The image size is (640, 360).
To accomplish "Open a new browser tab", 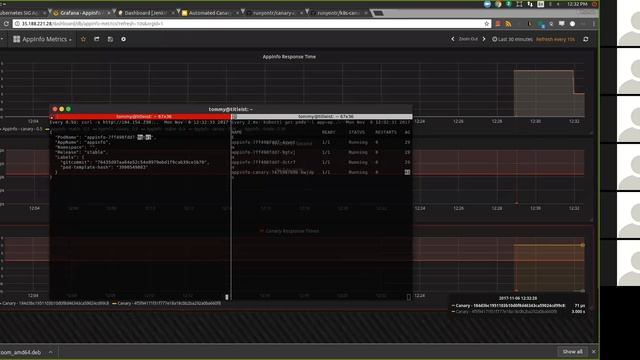I will click(x=378, y=13).
